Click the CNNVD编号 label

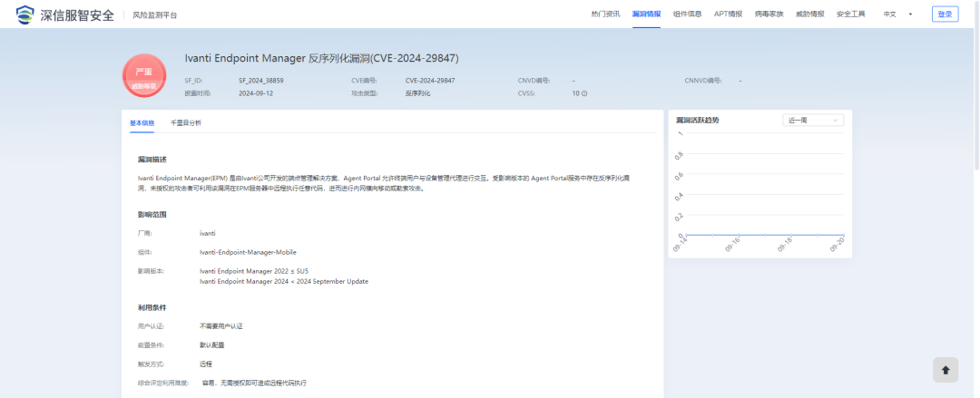(x=702, y=81)
